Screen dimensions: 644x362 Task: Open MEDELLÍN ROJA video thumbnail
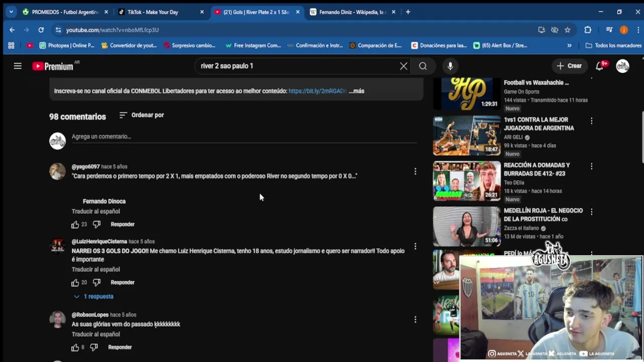(x=467, y=226)
